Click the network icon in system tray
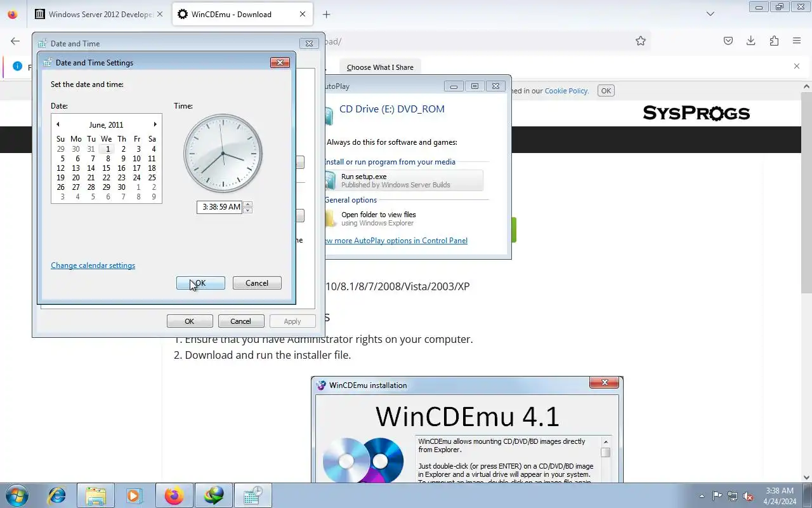Image resolution: width=812 pixels, height=508 pixels. coord(733,496)
